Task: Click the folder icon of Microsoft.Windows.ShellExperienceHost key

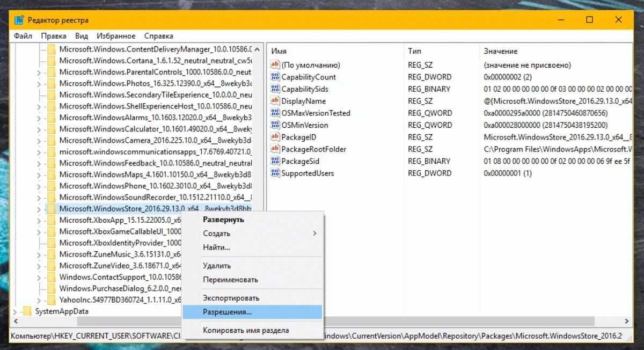Action: click(52, 106)
